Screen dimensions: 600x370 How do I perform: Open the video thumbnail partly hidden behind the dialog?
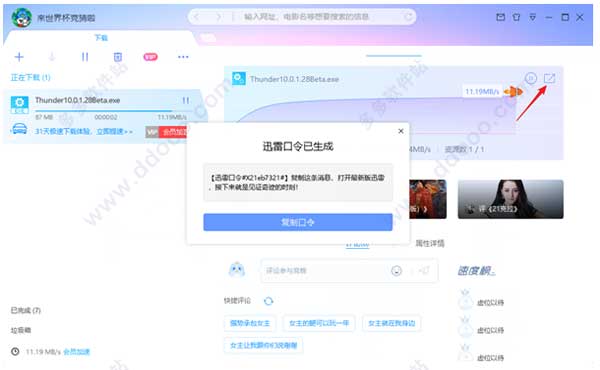[428, 199]
